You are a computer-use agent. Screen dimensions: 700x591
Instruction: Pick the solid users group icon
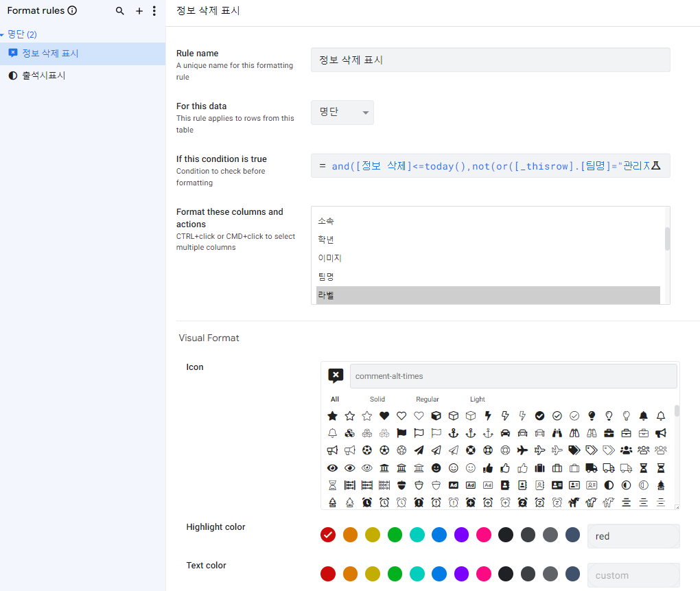627,450
